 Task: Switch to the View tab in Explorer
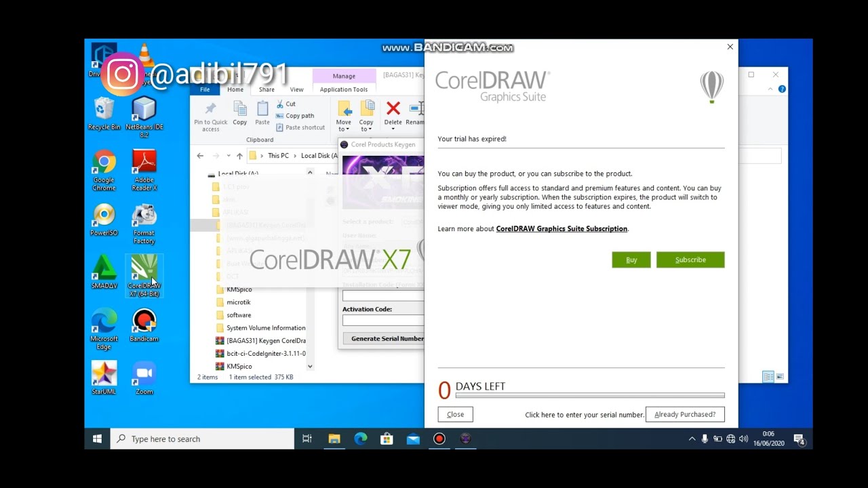click(297, 89)
